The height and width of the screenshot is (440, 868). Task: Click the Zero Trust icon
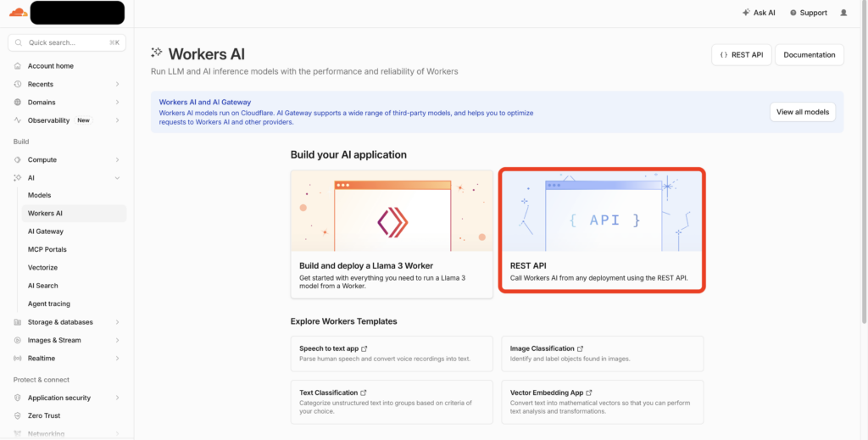(x=18, y=415)
